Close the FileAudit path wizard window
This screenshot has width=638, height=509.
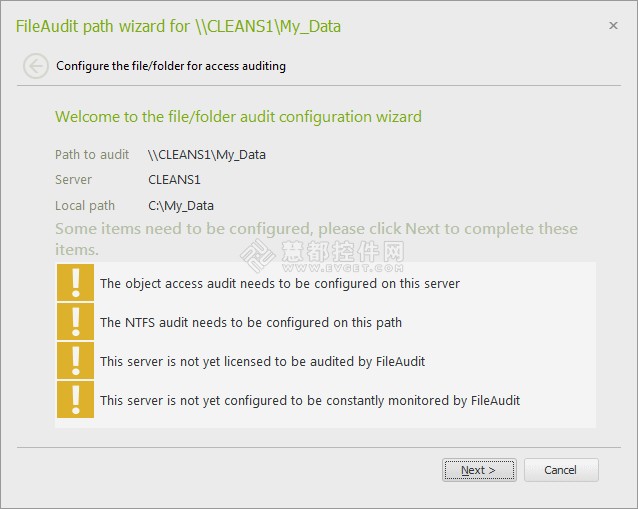tap(613, 26)
